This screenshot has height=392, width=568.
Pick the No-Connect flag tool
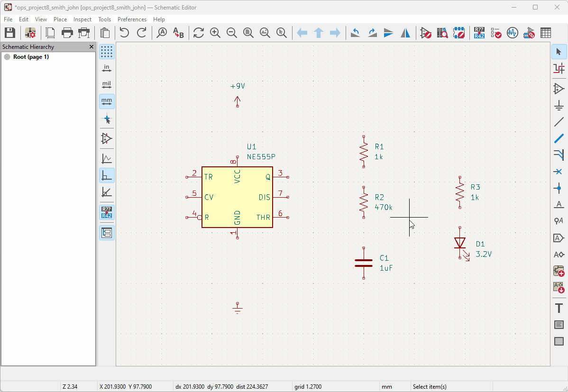point(559,172)
